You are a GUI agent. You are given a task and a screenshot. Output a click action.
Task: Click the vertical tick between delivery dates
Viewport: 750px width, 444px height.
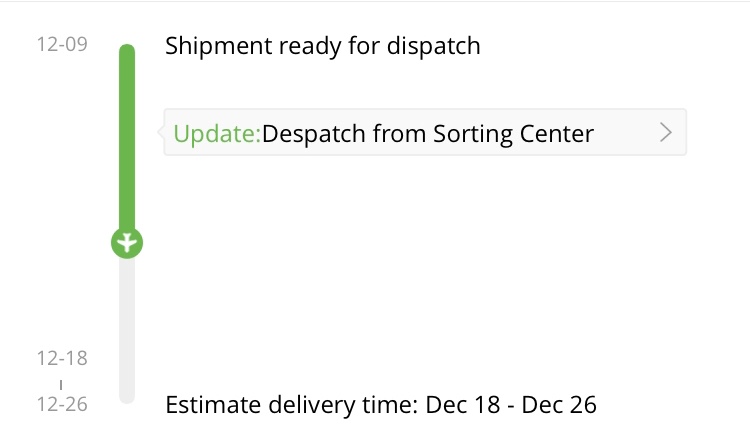[x=61, y=385]
